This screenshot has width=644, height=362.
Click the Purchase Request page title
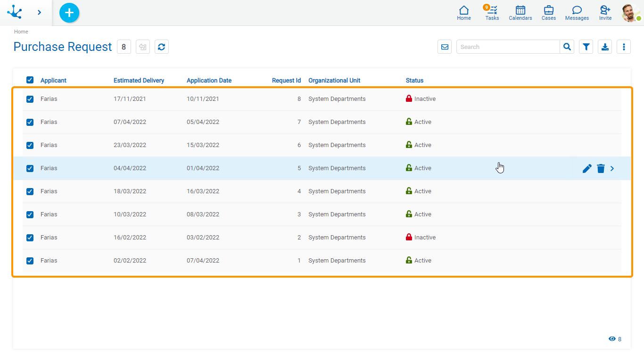tap(63, 47)
